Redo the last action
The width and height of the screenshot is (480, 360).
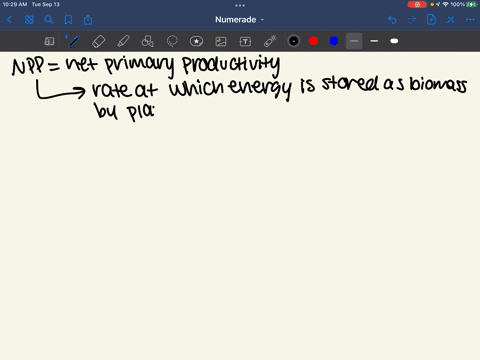(412, 20)
